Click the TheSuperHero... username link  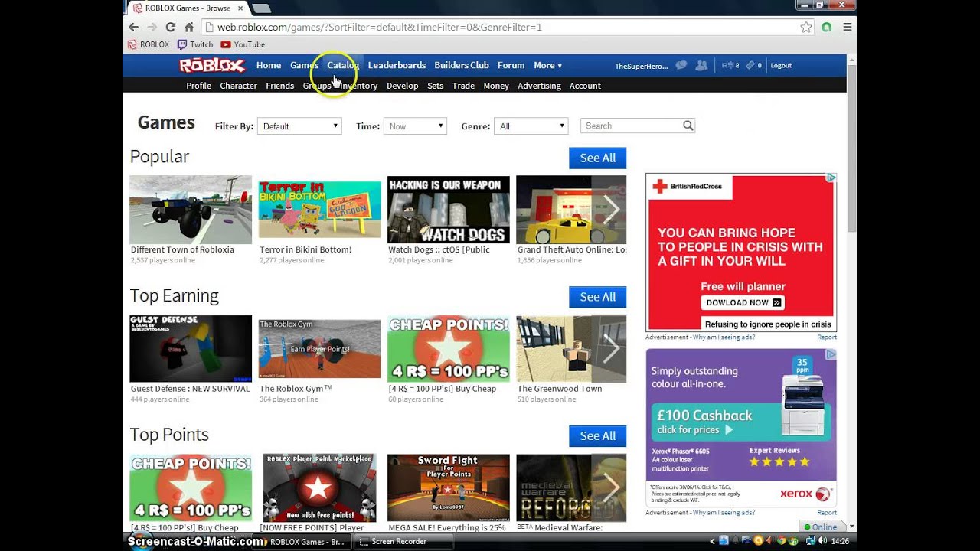coord(641,67)
